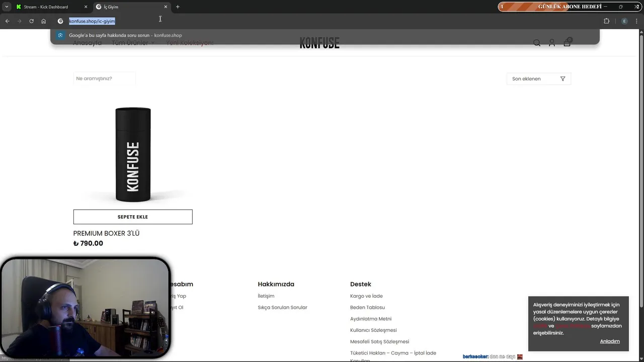Open Kullanıcı Sözleşmesi link
The width and height of the screenshot is (644, 362).
[x=373, y=330]
